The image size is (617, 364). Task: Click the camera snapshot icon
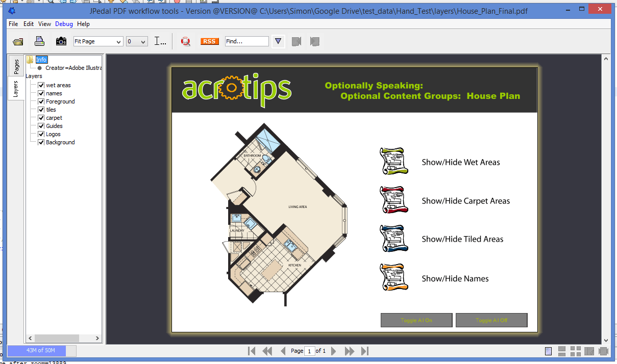(61, 41)
